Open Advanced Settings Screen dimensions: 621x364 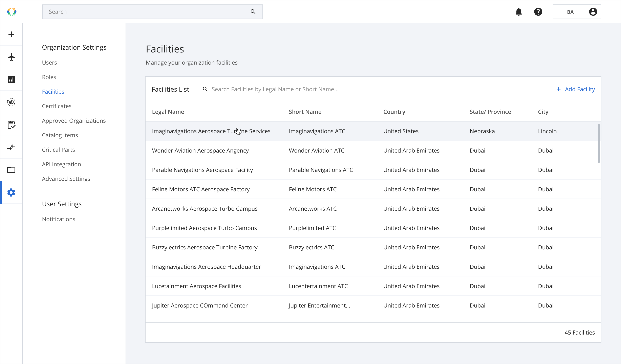[x=66, y=179]
